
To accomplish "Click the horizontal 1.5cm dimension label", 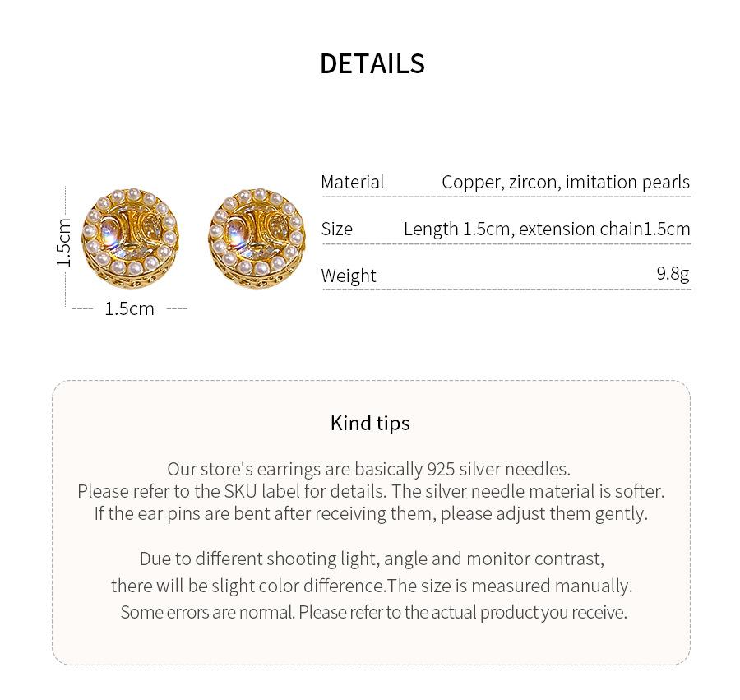I will [129, 308].
